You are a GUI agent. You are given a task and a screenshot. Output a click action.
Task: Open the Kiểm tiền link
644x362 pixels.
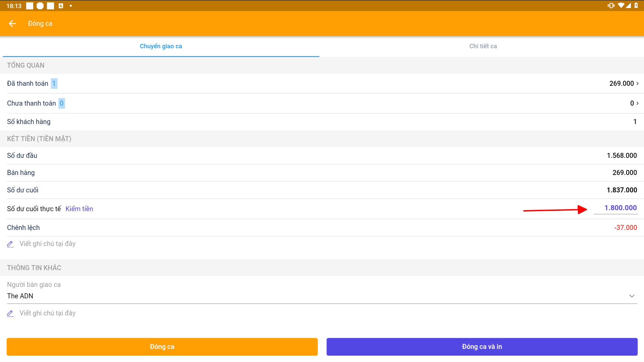[79, 209]
